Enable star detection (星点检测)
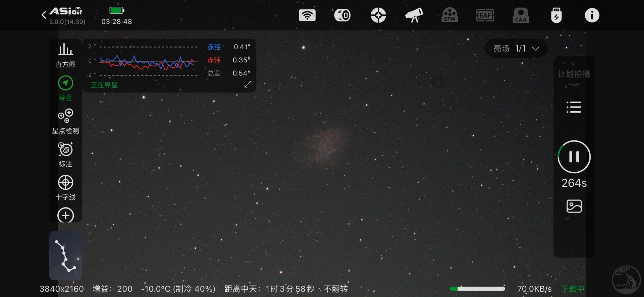The image size is (644, 297). (x=65, y=121)
